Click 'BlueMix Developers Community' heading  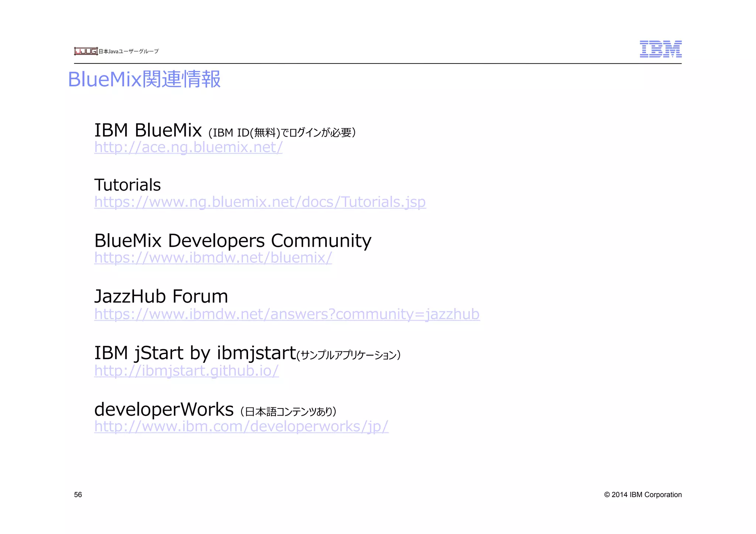(233, 241)
